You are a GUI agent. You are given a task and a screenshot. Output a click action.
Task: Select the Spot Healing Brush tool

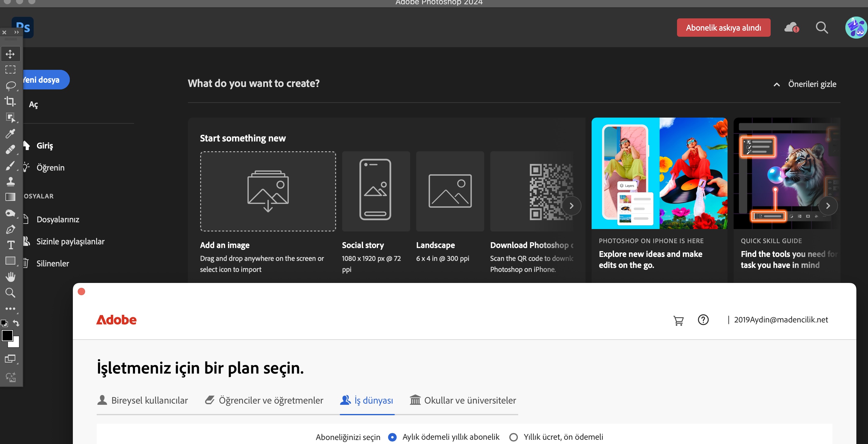10,149
